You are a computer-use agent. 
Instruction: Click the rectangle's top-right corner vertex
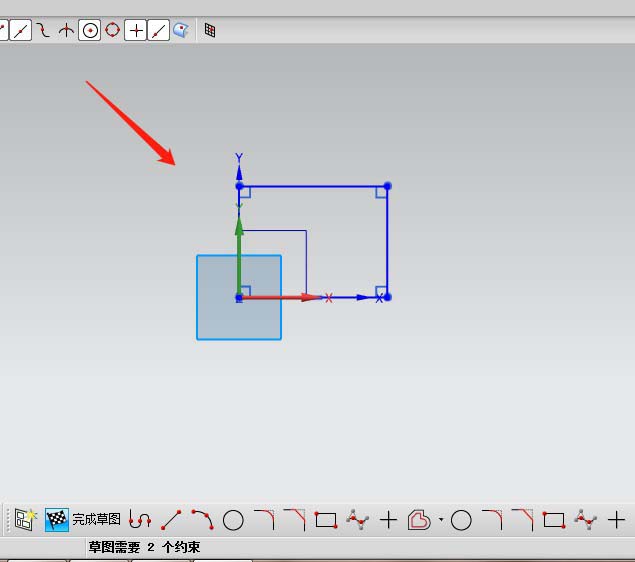(388, 186)
